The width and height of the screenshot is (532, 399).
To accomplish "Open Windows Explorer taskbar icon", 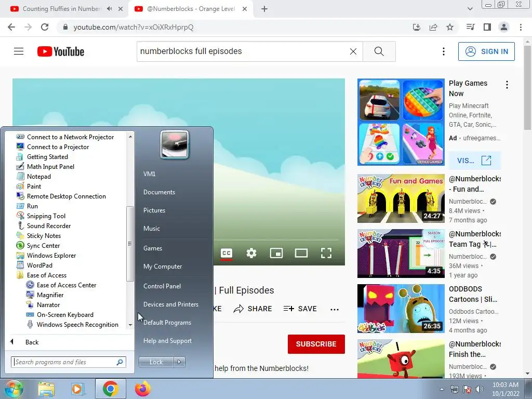I will click(46, 389).
